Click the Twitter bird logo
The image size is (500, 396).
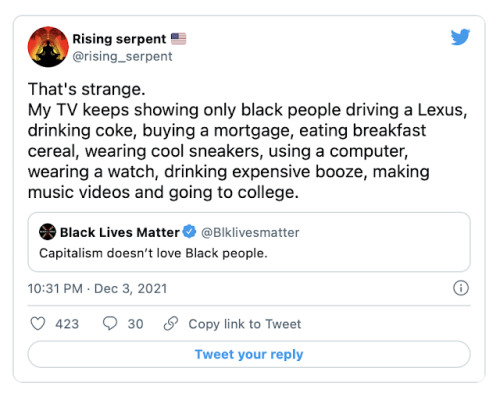click(x=460, y=37)
